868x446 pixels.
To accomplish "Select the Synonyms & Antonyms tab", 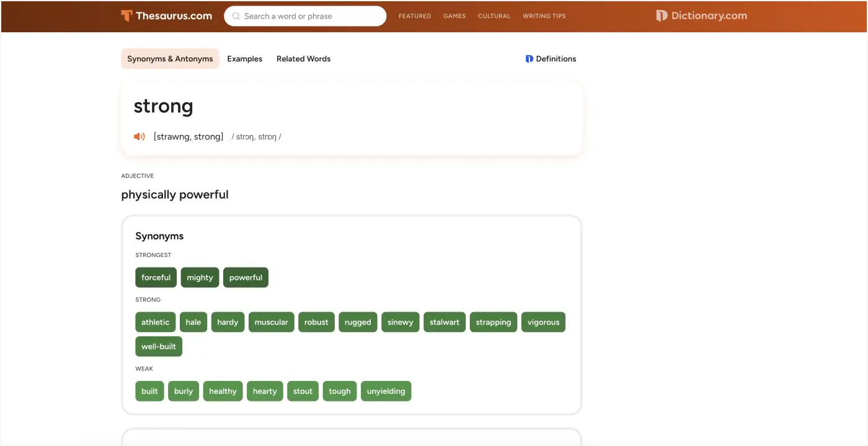I will click(x=170, y=59).
